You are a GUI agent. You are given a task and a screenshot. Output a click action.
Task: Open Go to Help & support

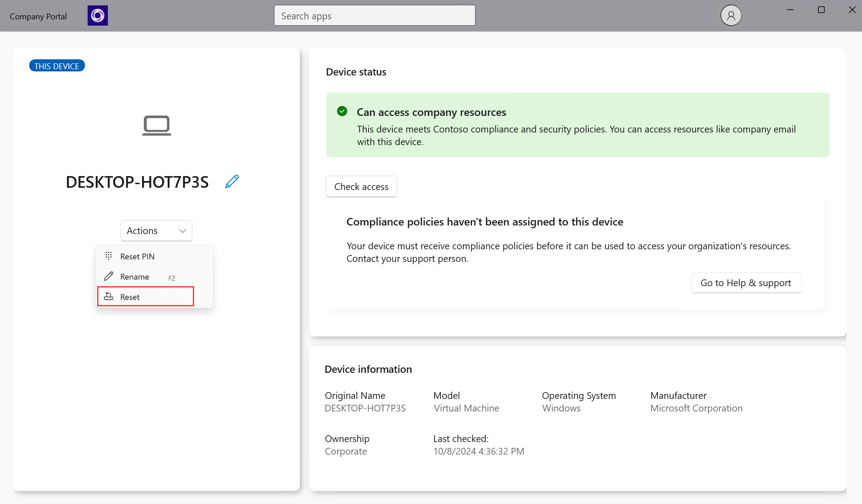746,283
